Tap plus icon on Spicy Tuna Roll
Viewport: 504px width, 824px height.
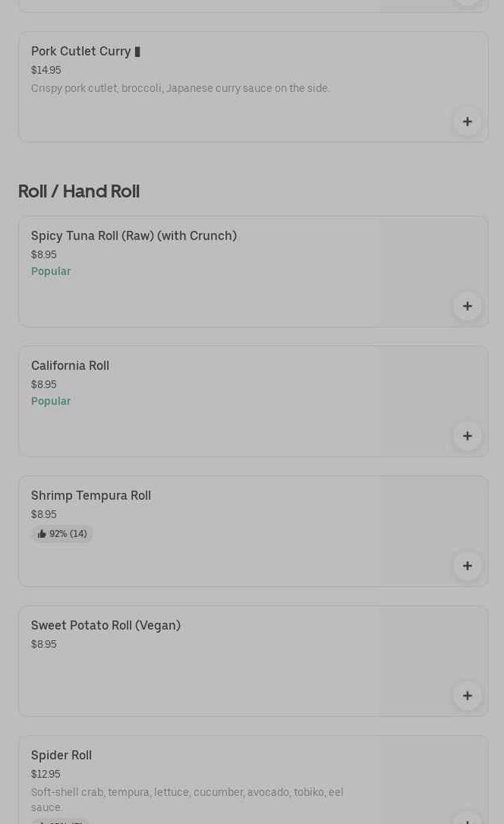(x=467, y=306)
